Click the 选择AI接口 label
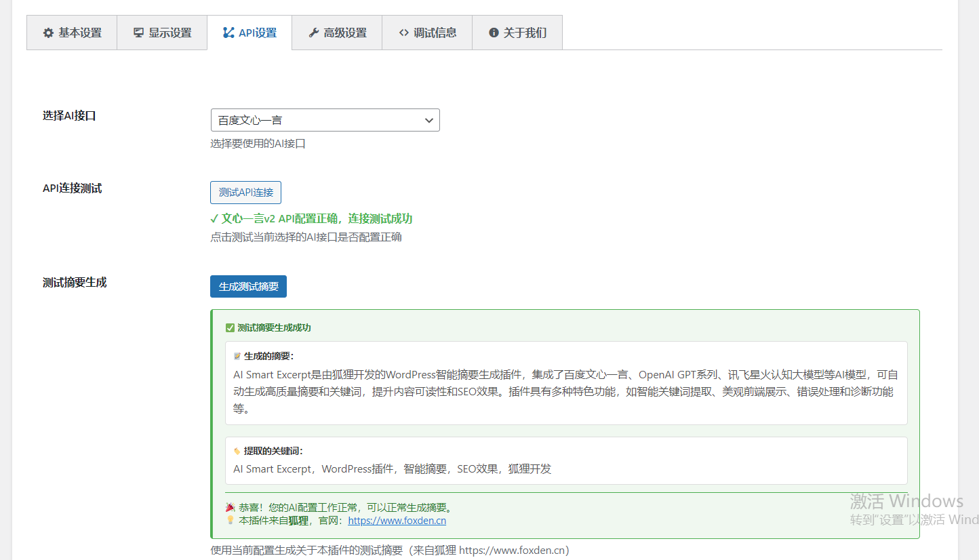Screen dimensions: 979x560 point(69,115)
